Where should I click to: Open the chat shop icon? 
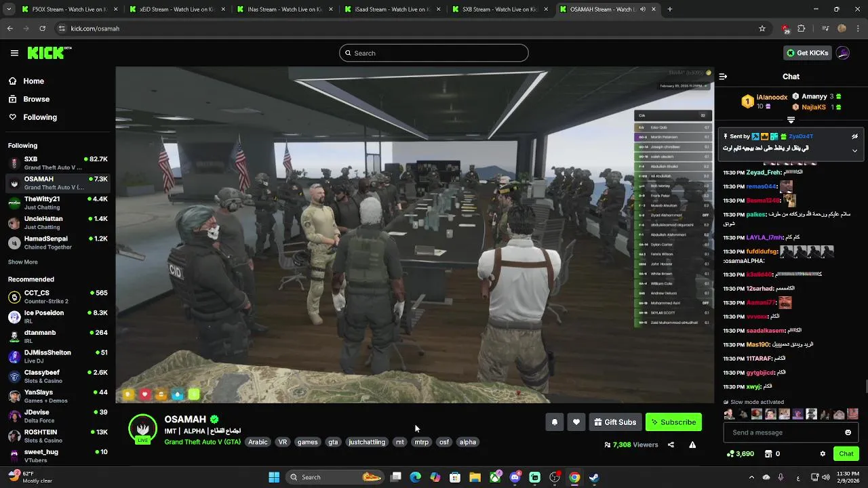pos(768,453)
